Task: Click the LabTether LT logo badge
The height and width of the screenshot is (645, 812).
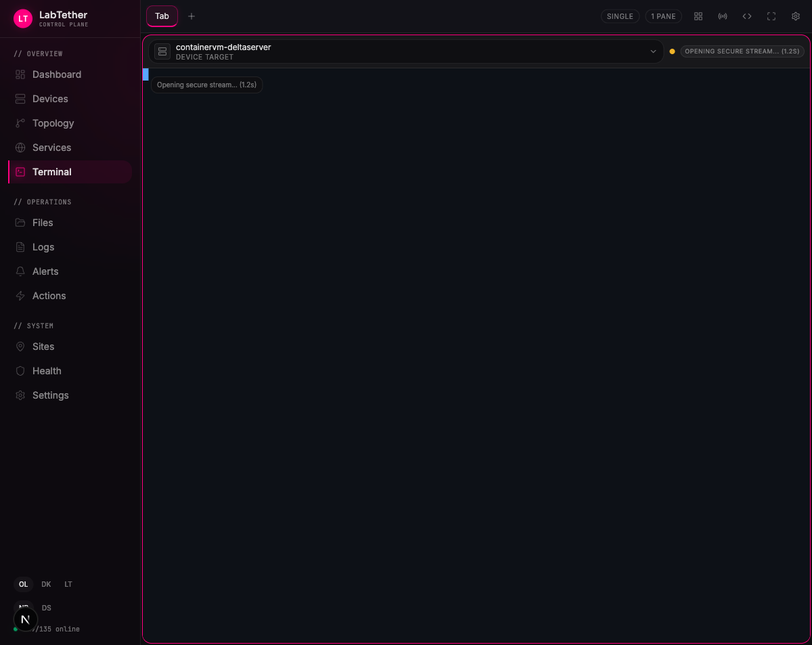Action: [x=23, y=18]
